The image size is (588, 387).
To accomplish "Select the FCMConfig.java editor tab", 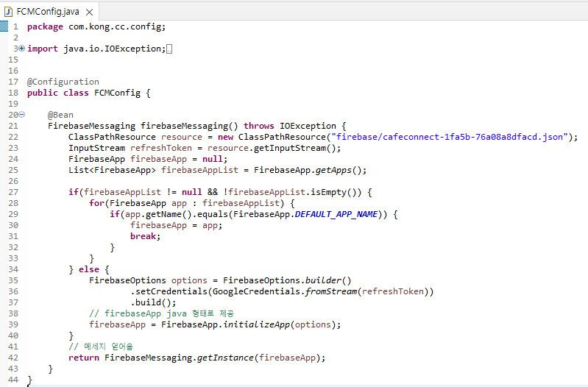I will [49, 12].
